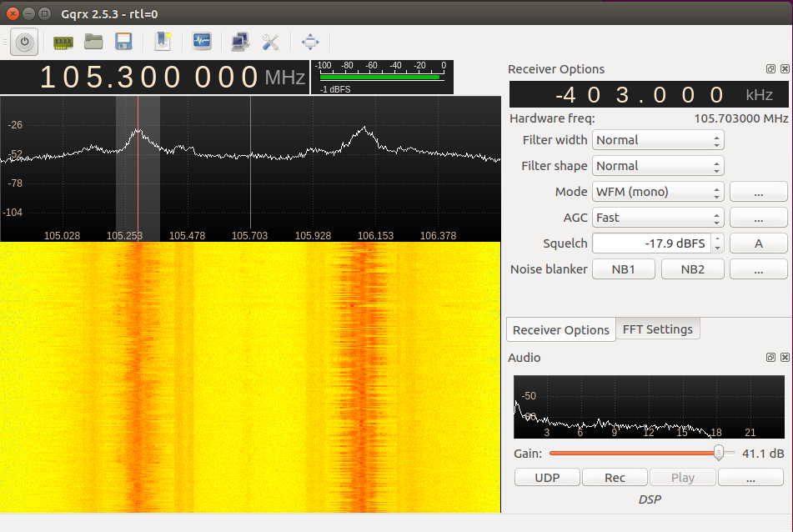Open the Mode options ellipsis button
793x532 pixels.
(x=758, y=192)
